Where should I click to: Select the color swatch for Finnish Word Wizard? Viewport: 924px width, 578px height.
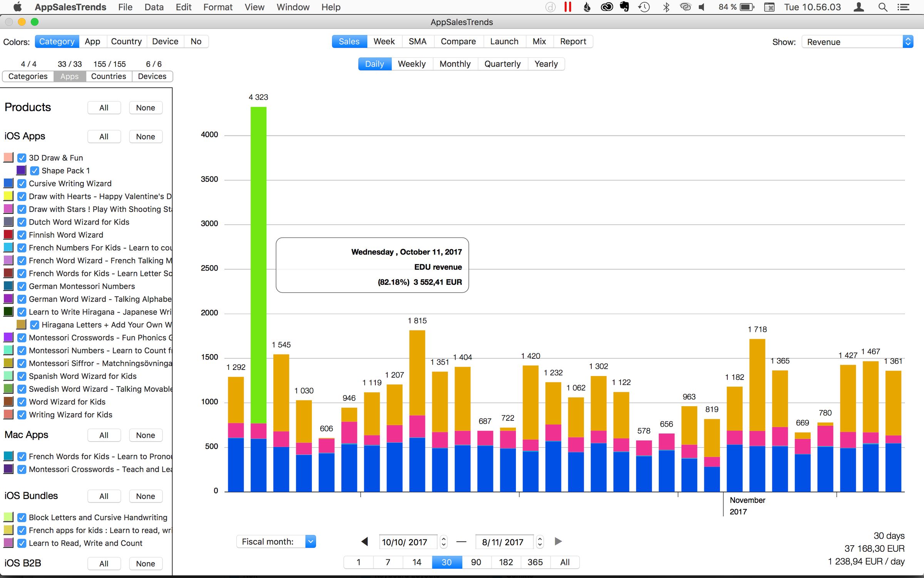click(x=8, y=235)
